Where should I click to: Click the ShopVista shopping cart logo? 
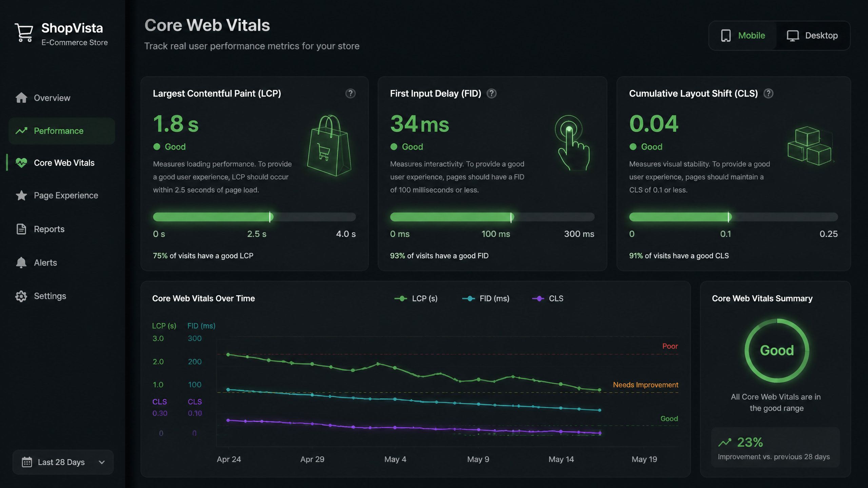24,33
